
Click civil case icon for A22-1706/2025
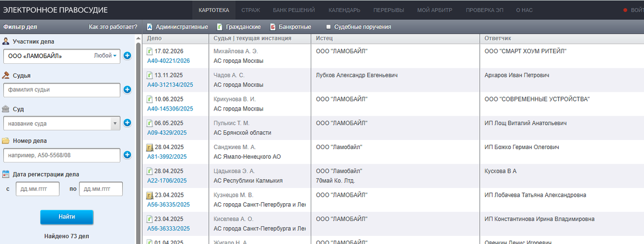click(x=150, y=171)
